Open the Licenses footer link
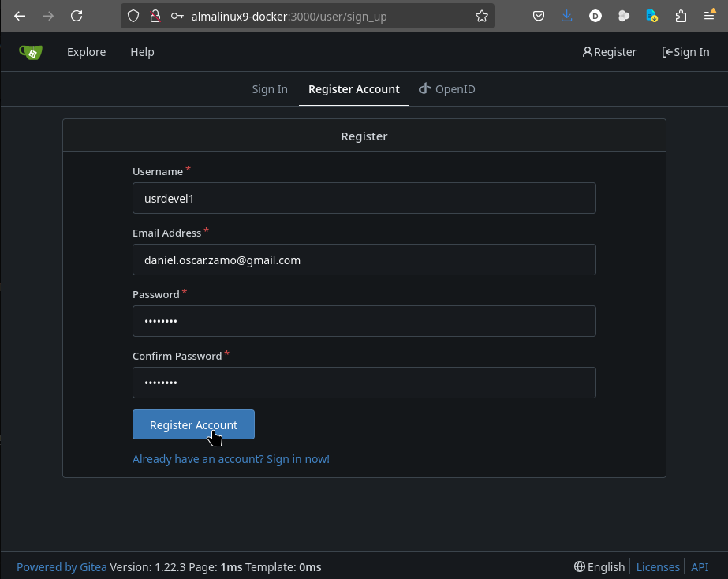Viewport: 728px width, 579px height. pos(658,566)
